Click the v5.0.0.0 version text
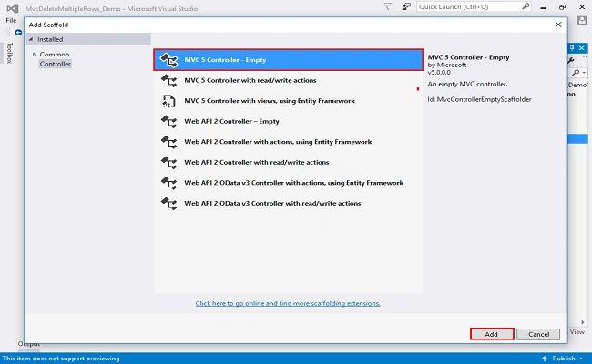Viewport: 592px width, 364px height. tap(439, 73)
